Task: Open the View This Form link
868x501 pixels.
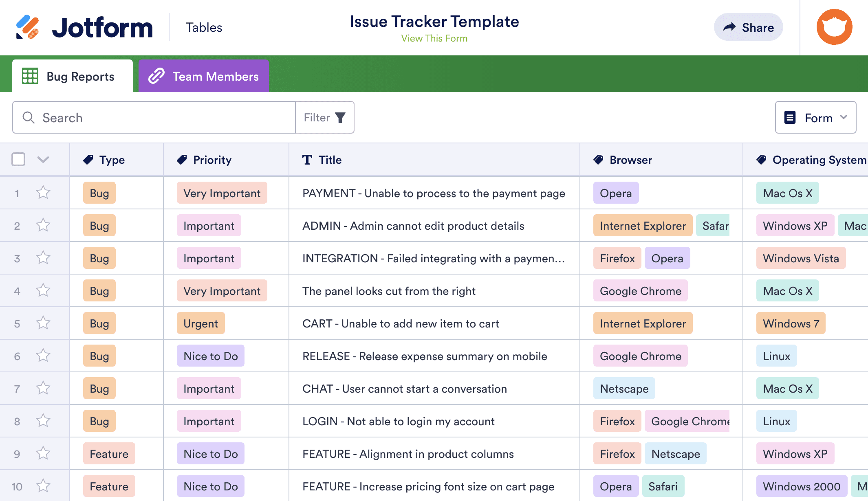Action: (434, 38)
